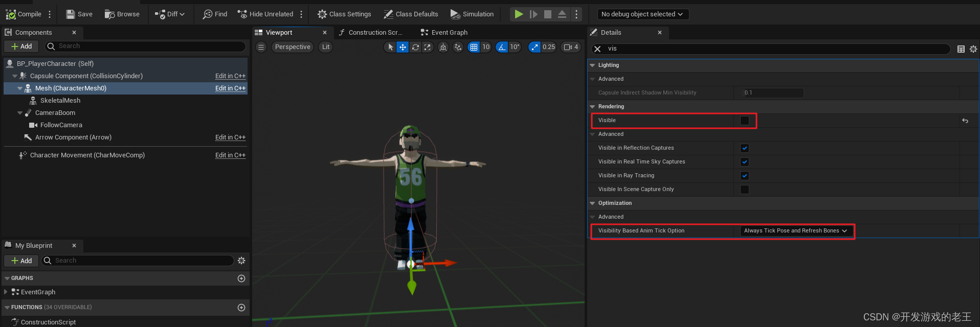Open viewport options hamburger menu
The image size is (980, 327).
pos(261,47)
